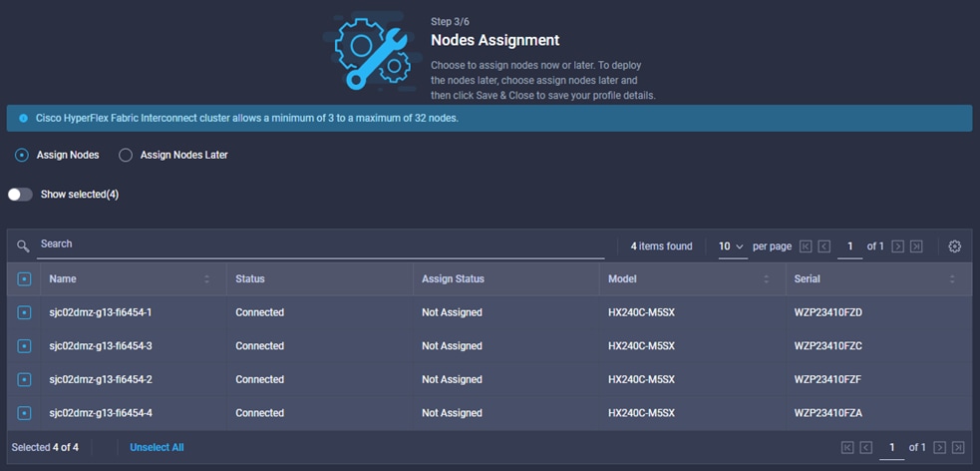The height and width of the screenshot is (471, 980).
Task: Click the Assign Status column header
Action: click(x=454, y=279)
